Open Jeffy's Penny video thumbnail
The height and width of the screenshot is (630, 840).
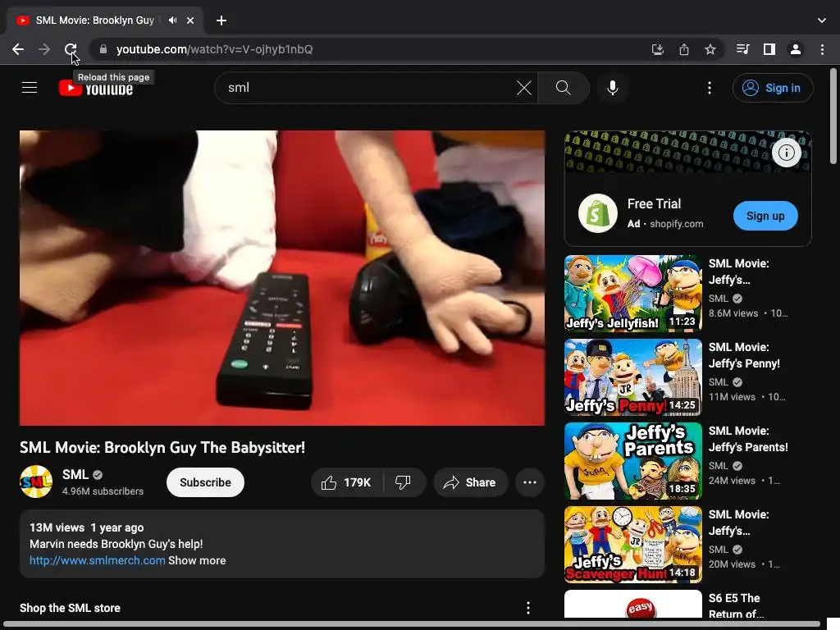(x=632, y=377)
